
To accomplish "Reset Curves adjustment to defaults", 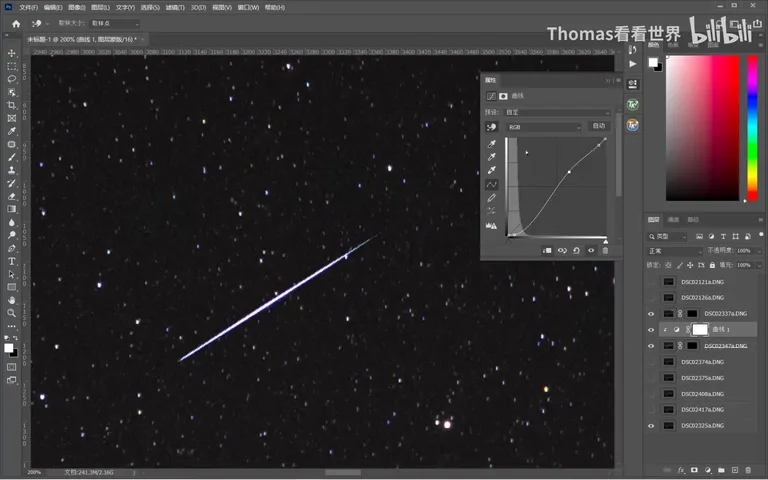I will coord(576,250).
